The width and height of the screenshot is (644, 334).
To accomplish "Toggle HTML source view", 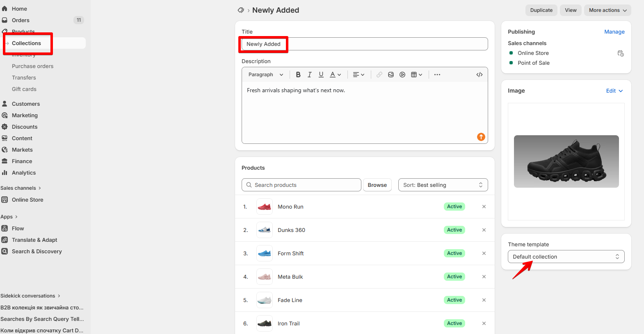I will coord(480,75).
